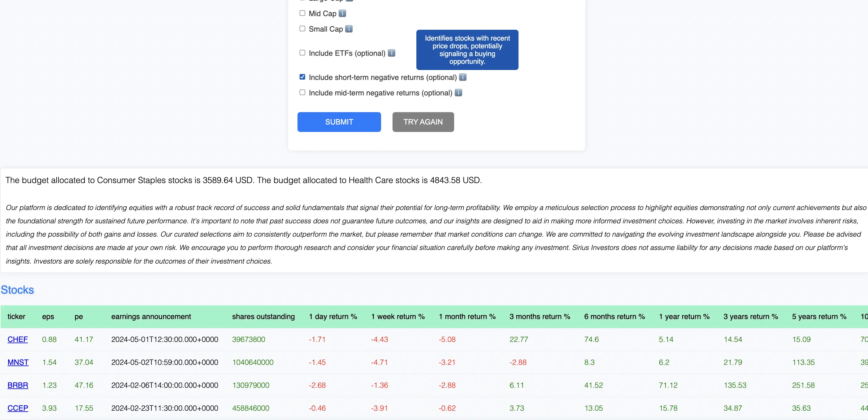This screenshot has height=420, width=868.
Task: Click CHEF's shares outstanding 39673800
Action: click(x=249, y=339)
